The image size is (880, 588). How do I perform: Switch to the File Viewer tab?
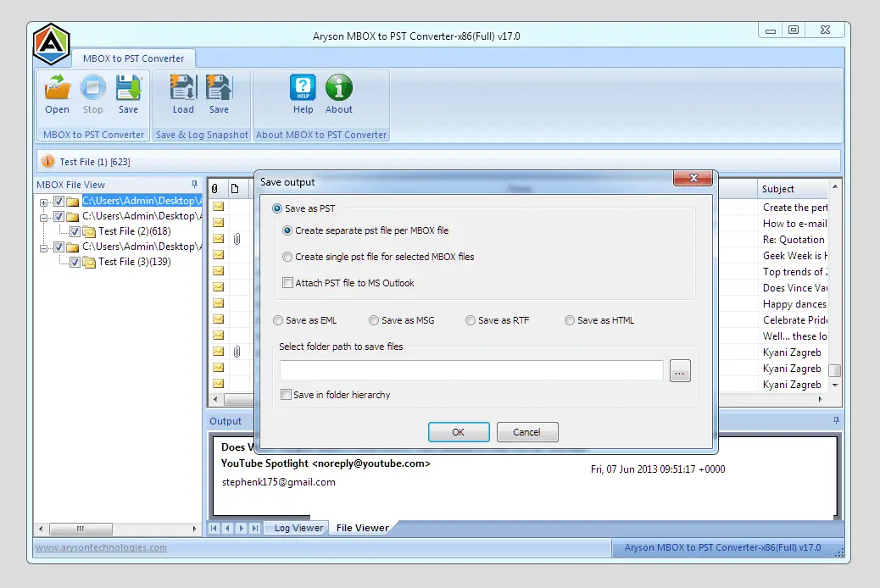point(362,528)
